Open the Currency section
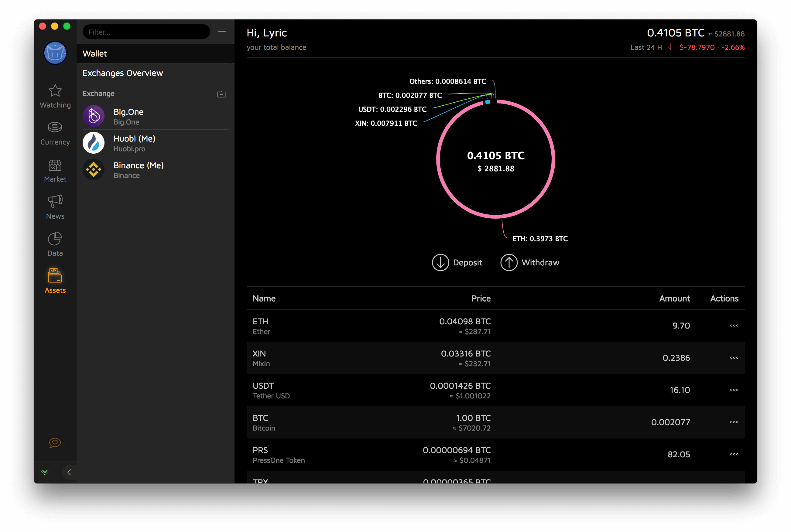Image resolution: width=791 pixels, height=532 pixels. click(55, 127)
